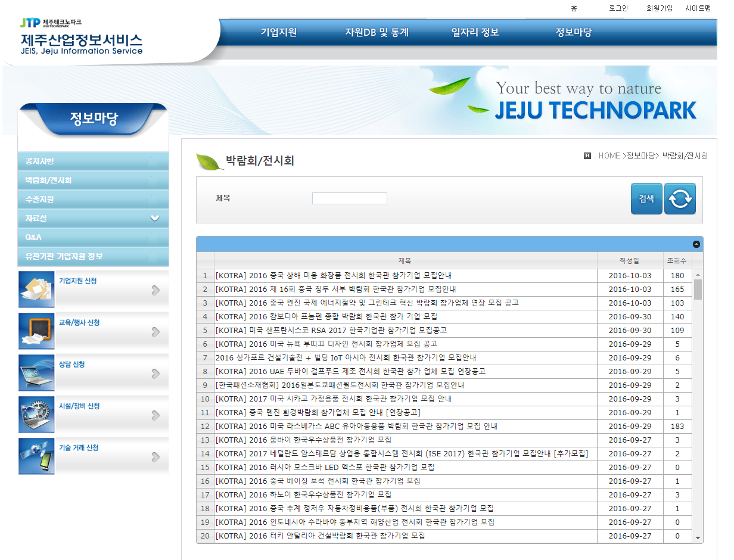
Task: Collapse the list panel with round toggle
Action: click(x=696, y=244)
